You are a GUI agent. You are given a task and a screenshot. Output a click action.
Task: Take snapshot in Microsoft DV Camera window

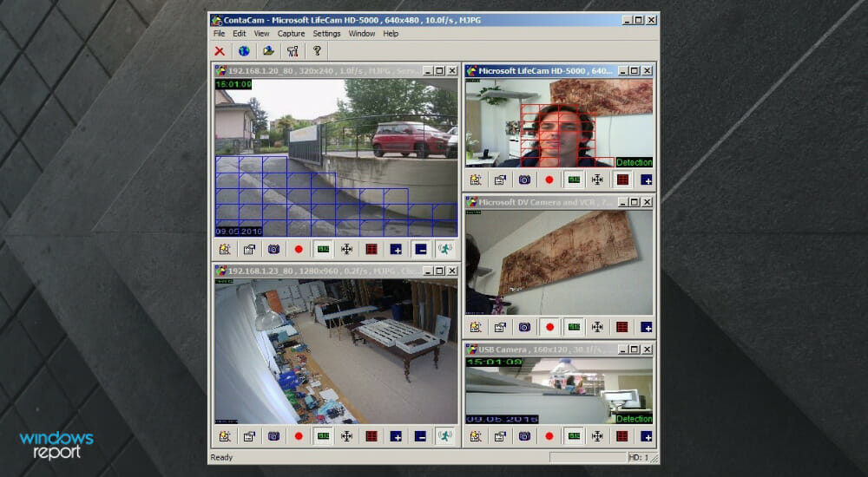click(524, 327)
